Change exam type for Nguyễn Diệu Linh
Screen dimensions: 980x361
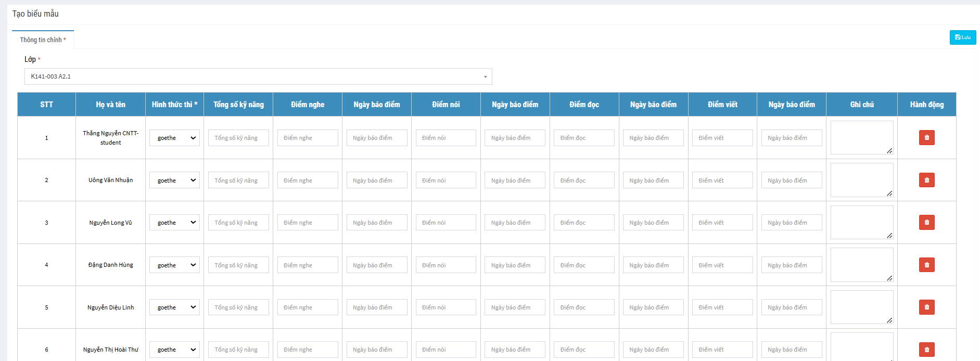coord(174,307)
